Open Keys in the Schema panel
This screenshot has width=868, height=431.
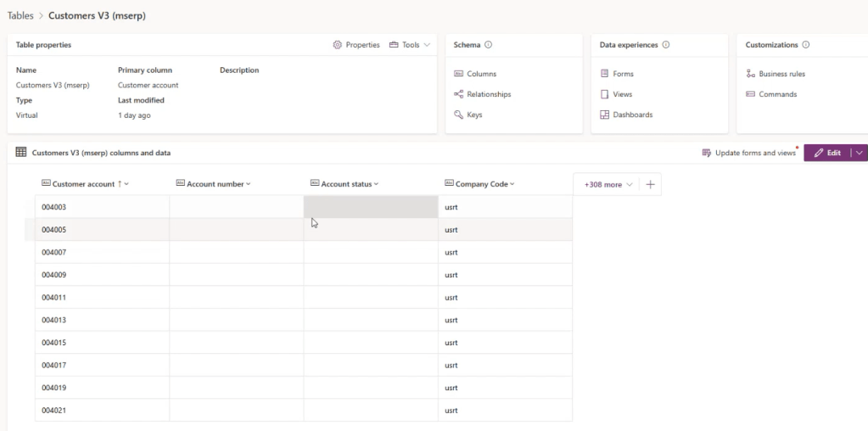pos(474,115)
